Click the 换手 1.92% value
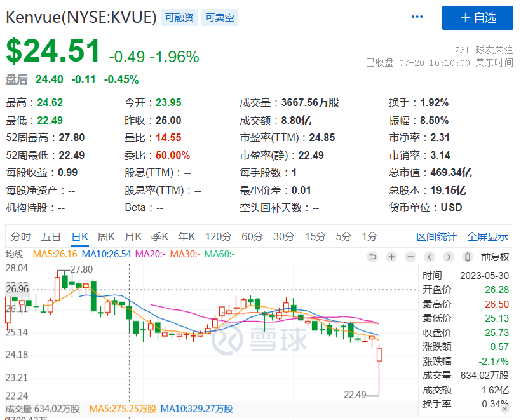The height and width of the screenshot is (420, 521). pos(435,103)
